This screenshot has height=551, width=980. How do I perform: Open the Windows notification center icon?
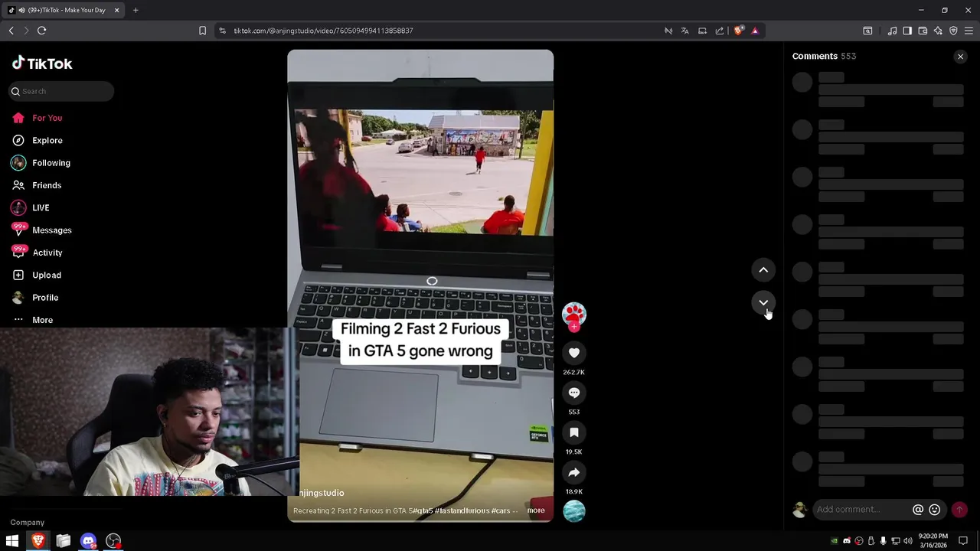click(963, 541)
